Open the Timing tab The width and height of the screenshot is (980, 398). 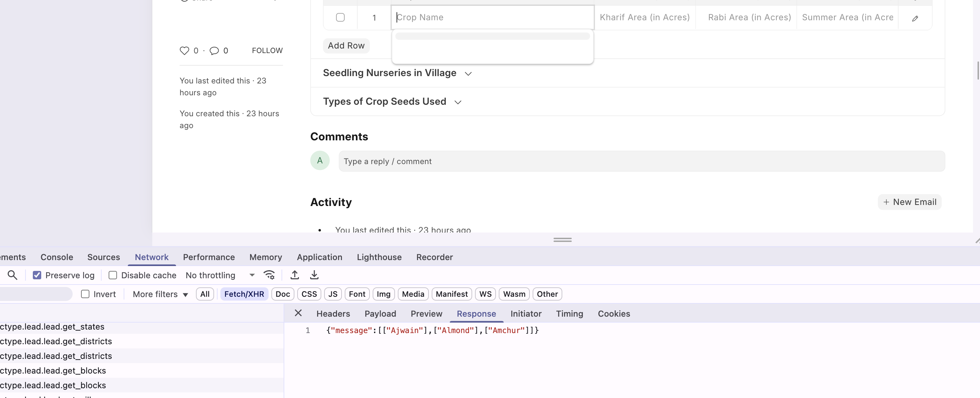coord(569,314)
